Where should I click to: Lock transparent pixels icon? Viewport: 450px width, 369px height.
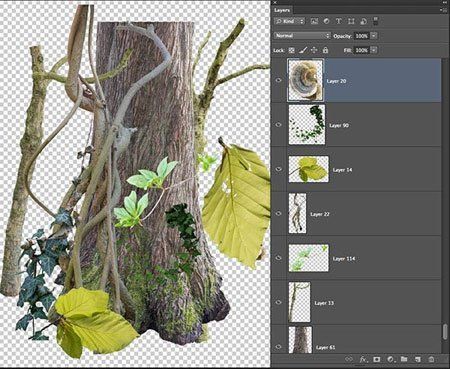pos(292,50)
